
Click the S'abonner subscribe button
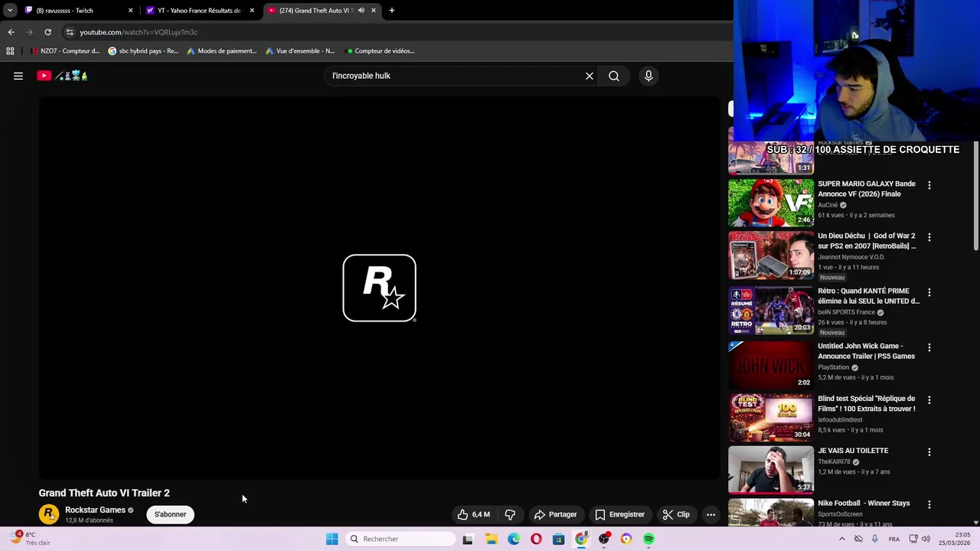pyautogui.click(x=170, y=514)
